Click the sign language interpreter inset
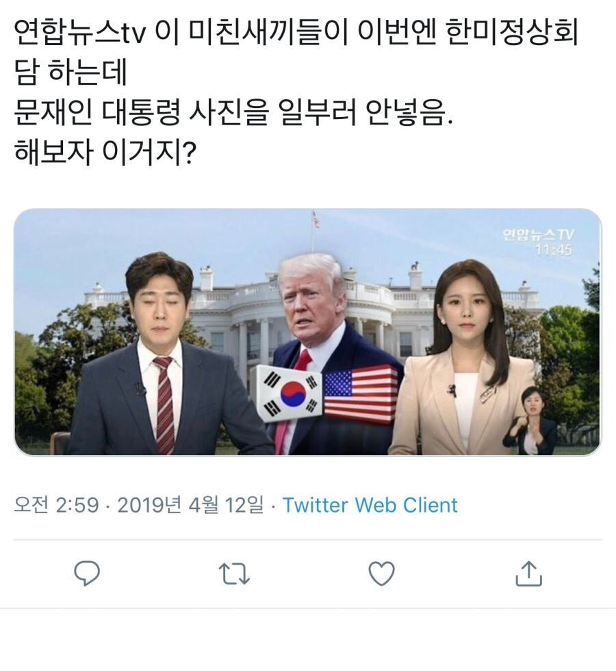616x672 pixels. coord(530,420)
